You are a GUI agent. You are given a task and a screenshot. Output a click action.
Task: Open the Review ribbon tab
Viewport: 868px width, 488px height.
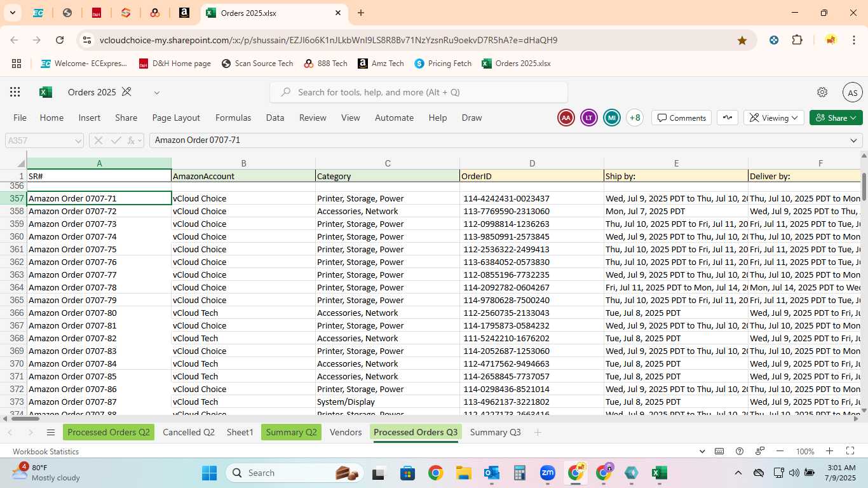(x=313, y=118)
